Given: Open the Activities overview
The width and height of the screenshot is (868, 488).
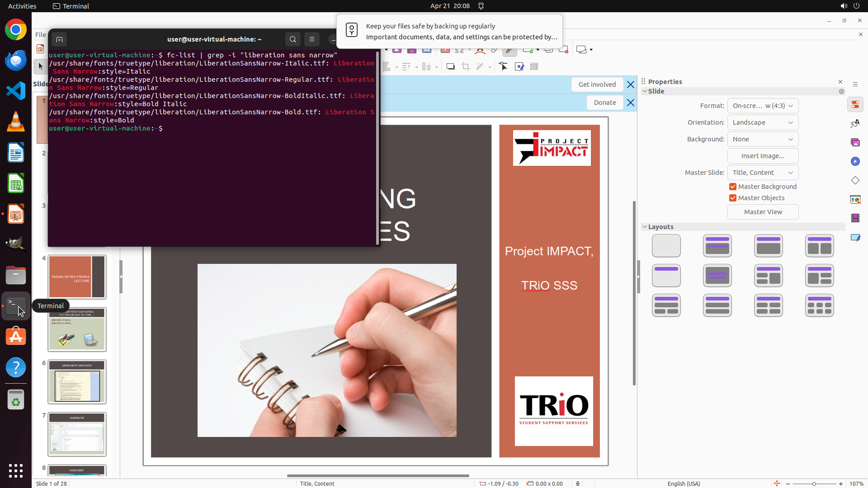Looking at the screenshot, I should pyautogui.click(x=22, y=6).
